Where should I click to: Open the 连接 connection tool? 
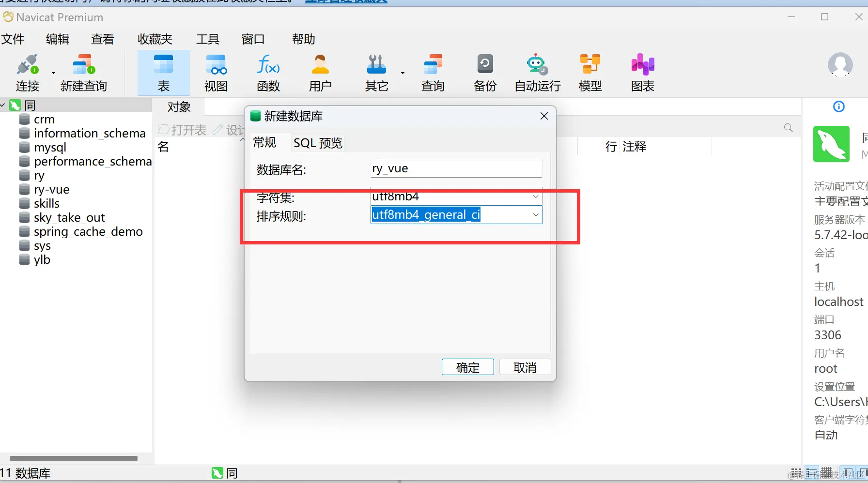[28, 73]
